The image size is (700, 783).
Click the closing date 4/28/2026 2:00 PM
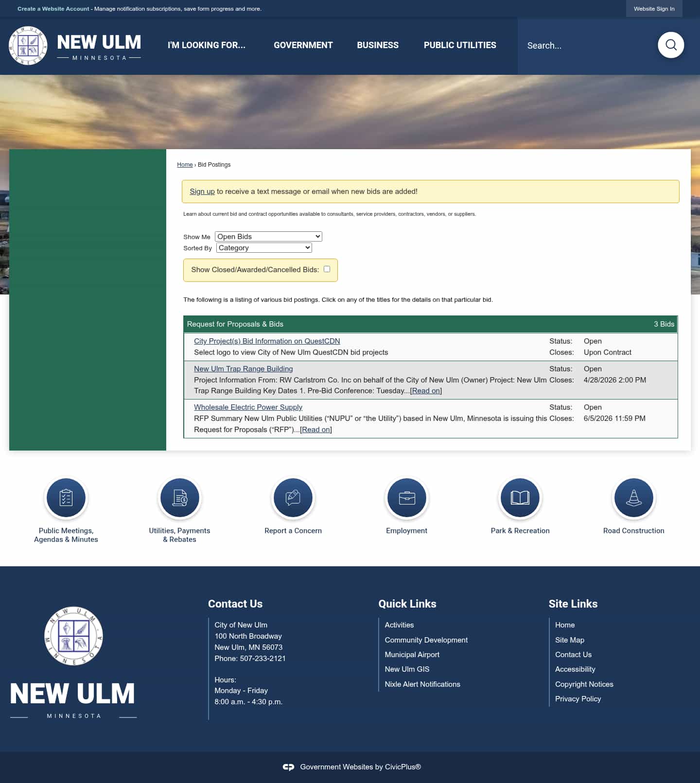point(615,380)
